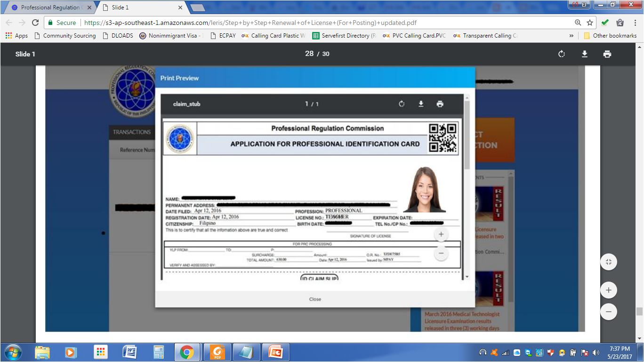Select the pan navigation control

(x=608, y=262)
